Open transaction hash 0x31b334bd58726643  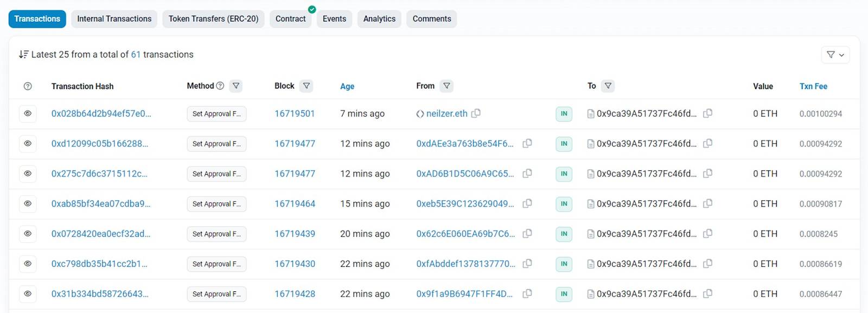(100, 294)
